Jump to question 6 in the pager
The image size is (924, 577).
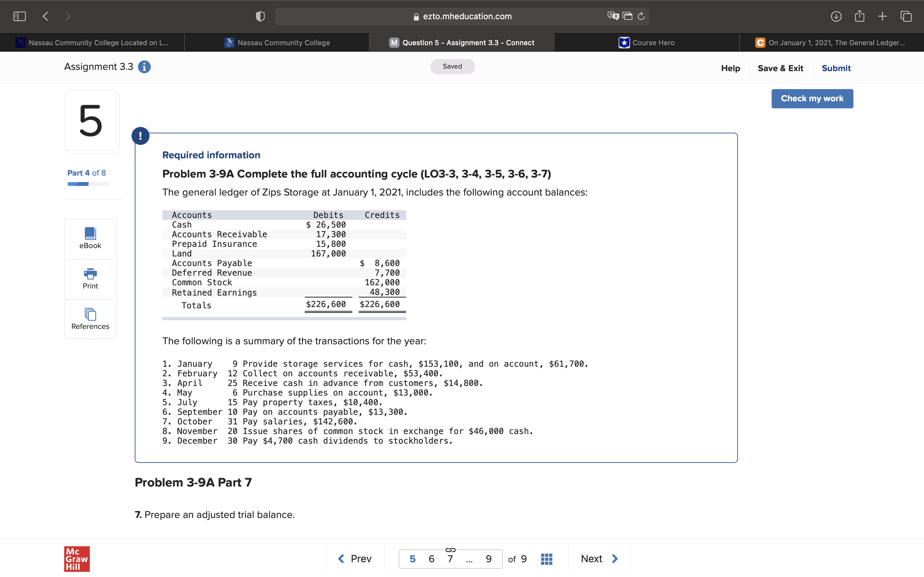point(432,559)
